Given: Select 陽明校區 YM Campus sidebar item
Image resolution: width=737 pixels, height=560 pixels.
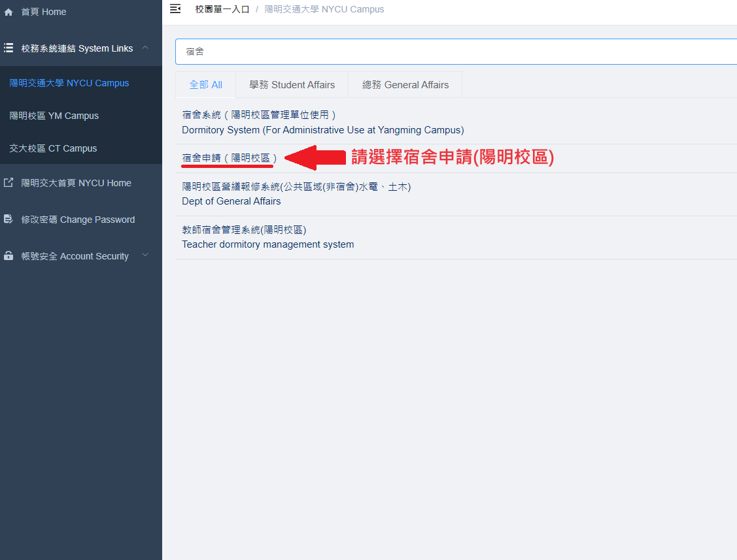Looking at the screenshot, I should pos(54,116).
